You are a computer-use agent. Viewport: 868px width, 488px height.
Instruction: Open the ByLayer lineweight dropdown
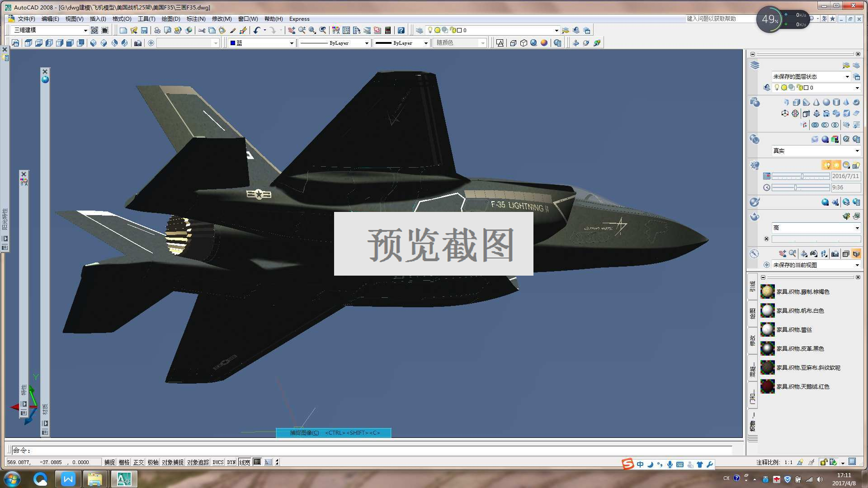point(401,43)
